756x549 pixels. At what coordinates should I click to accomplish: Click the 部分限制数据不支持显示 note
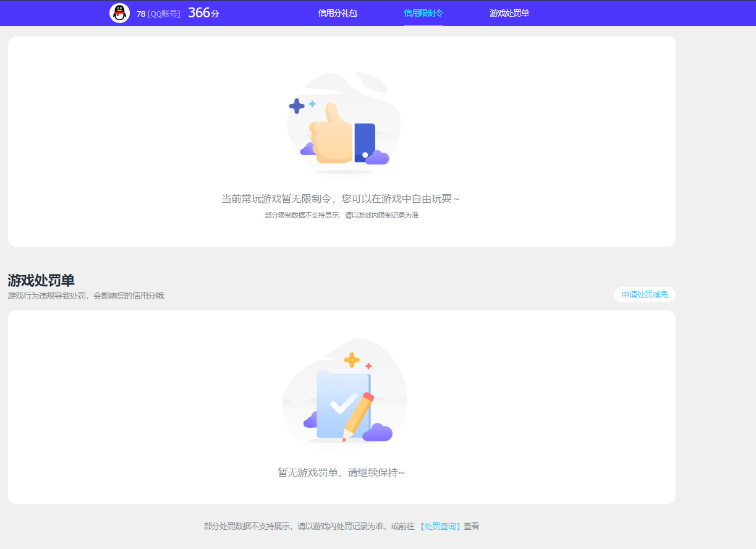click(x=341, y=216)
